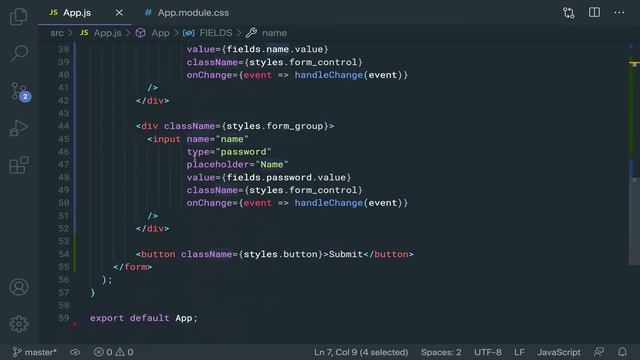Place cursor on 'export default App;'
The width and height of the screenshot is (640, 360).
144,318
